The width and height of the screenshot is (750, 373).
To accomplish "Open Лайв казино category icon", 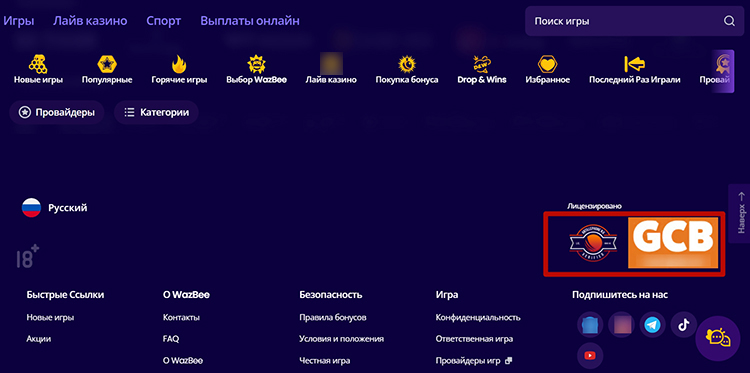I will (331, 64).
